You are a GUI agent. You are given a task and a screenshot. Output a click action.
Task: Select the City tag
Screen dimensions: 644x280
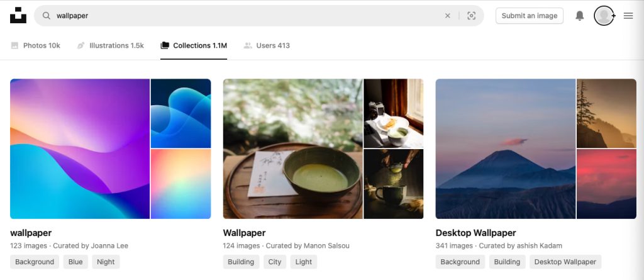coord(275,262)
